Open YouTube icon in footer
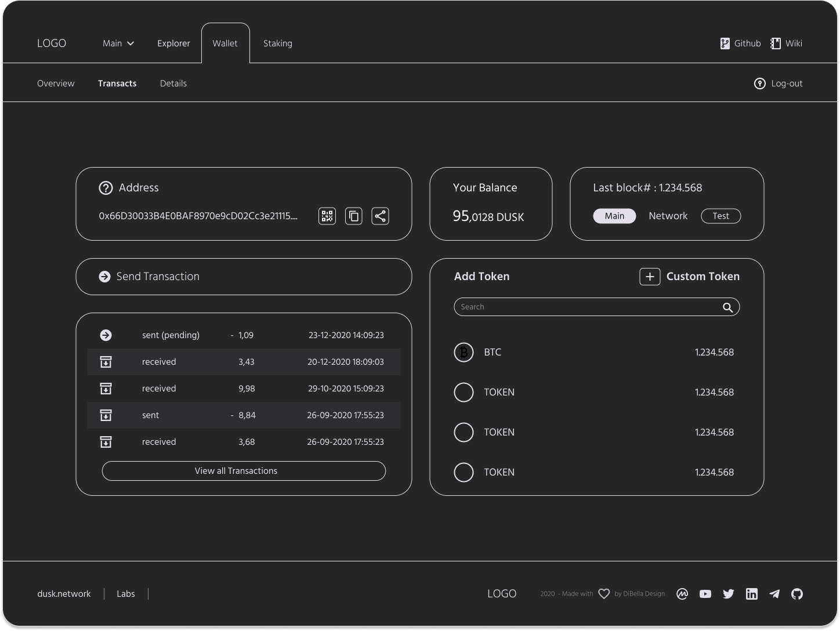 705,594
